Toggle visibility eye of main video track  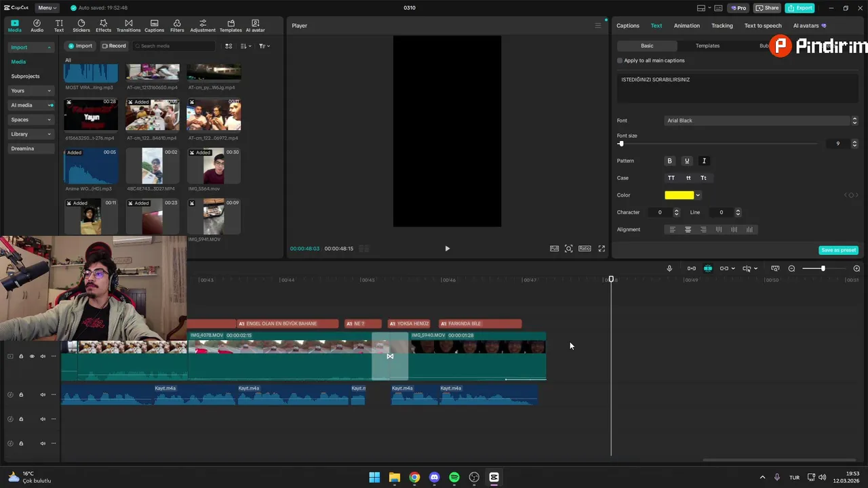(x=32, y=357)
